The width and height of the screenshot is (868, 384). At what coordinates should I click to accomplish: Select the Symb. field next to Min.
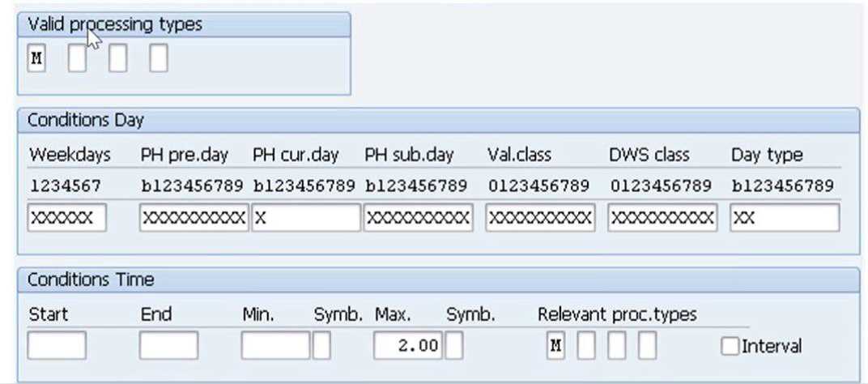321,346
